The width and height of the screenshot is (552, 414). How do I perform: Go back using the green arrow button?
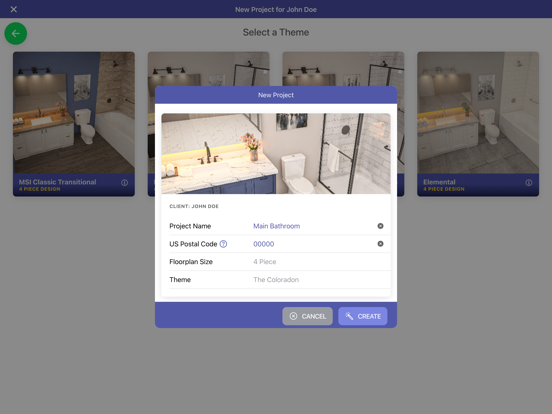tap(15, 33)
